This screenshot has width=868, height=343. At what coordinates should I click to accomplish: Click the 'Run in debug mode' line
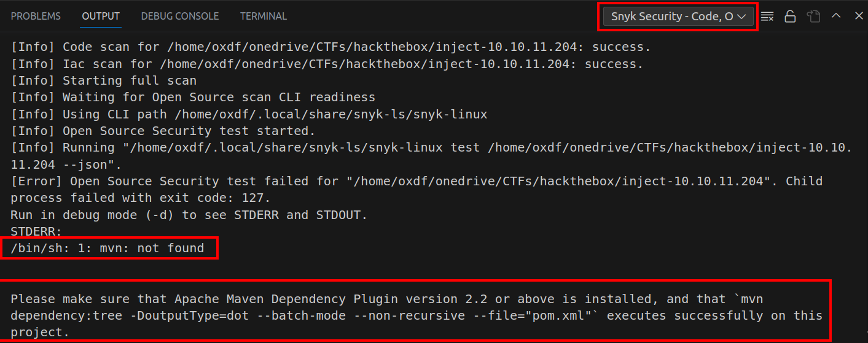[189, 215]
